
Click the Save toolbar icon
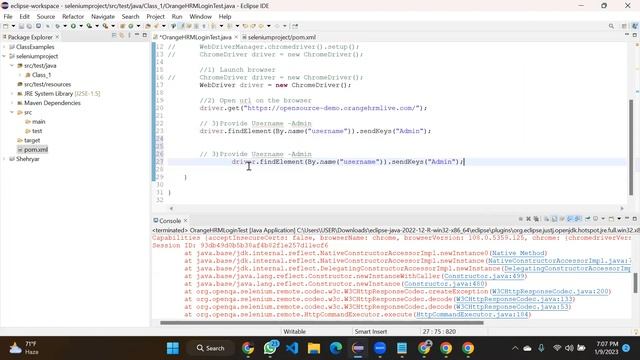[x=21, y=26]
